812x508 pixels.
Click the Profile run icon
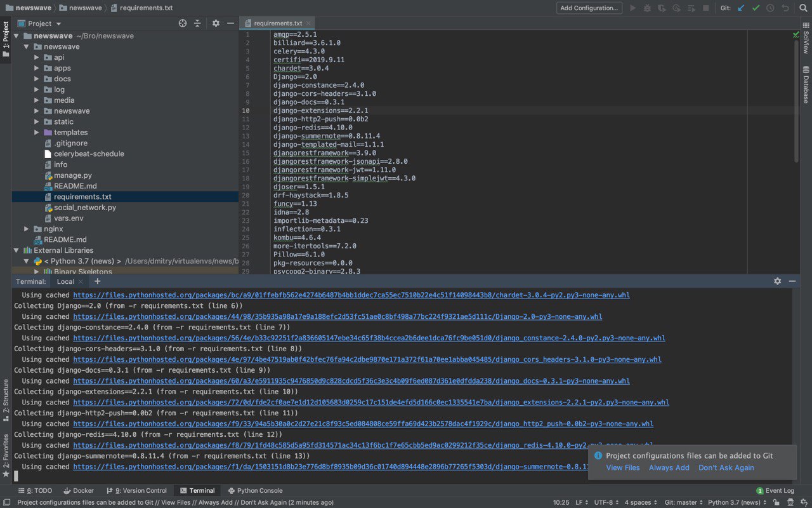pos(676,8)
